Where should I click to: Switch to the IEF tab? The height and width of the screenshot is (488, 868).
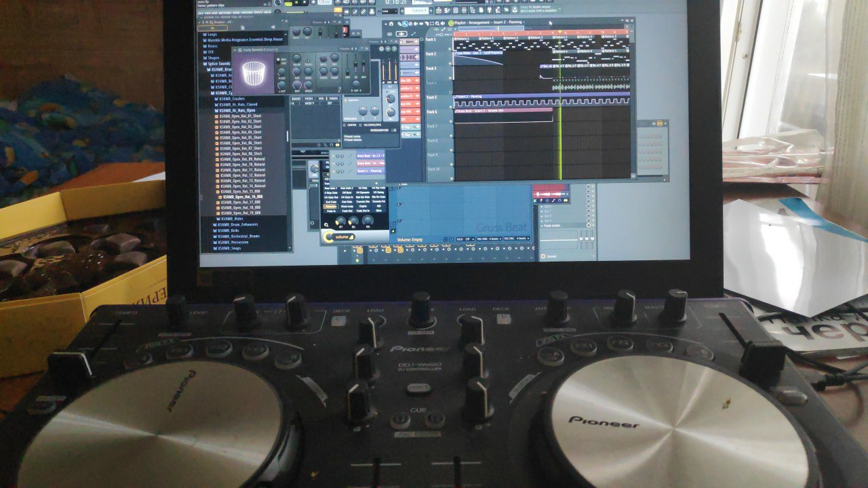click(330, 103)
